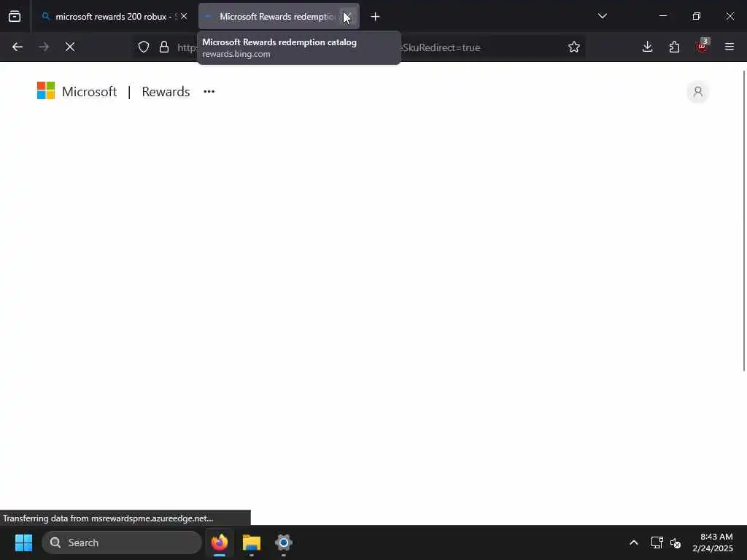The image size is (747, 560).
Task: Expand the list all tabs chevron
Action: [602, 17]
